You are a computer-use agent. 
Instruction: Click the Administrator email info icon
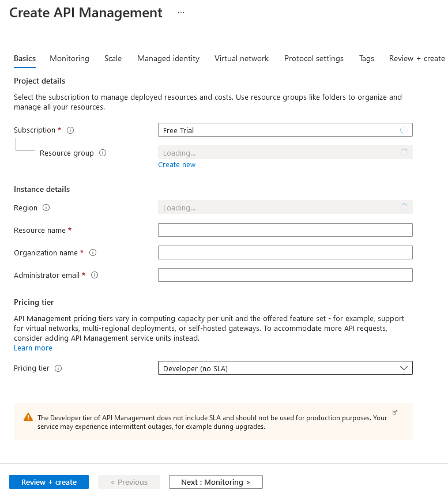pos(94,275)
